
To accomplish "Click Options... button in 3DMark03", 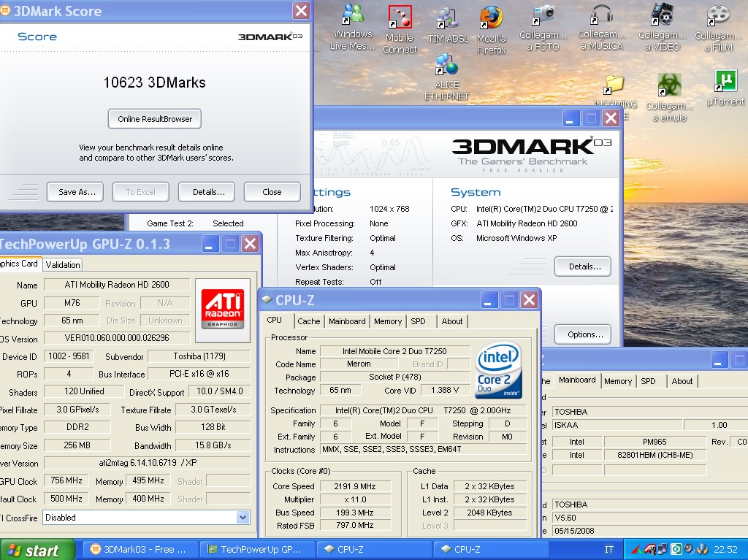I will click(583, 334).
